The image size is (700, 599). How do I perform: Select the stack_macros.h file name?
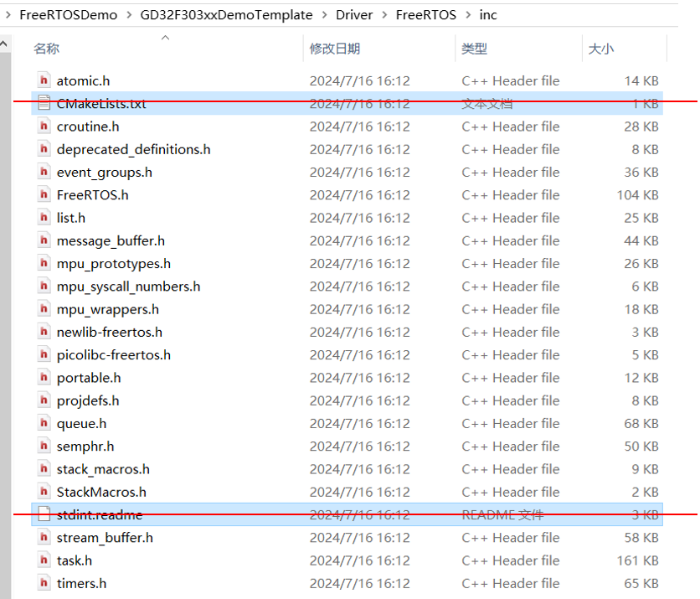pos(103,469)
